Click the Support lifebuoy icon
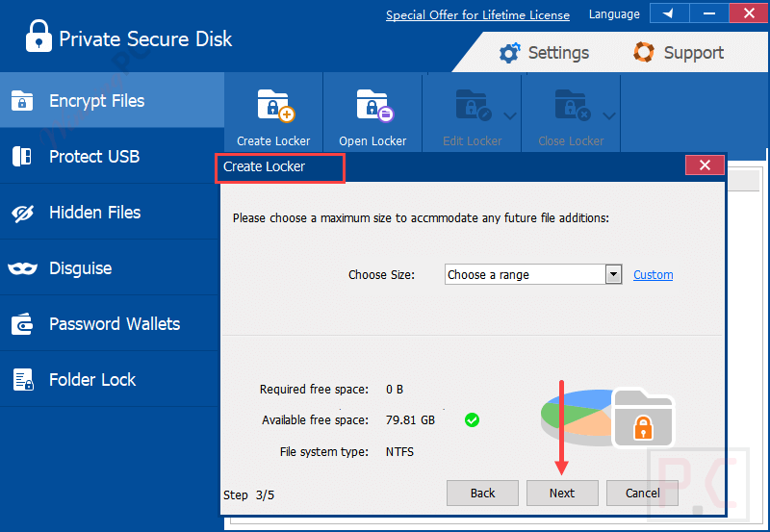 [x=644, y=52]
